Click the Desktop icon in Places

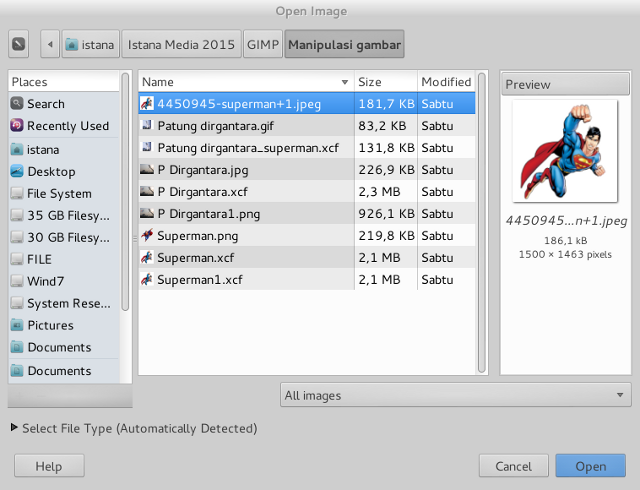[17, 172]
